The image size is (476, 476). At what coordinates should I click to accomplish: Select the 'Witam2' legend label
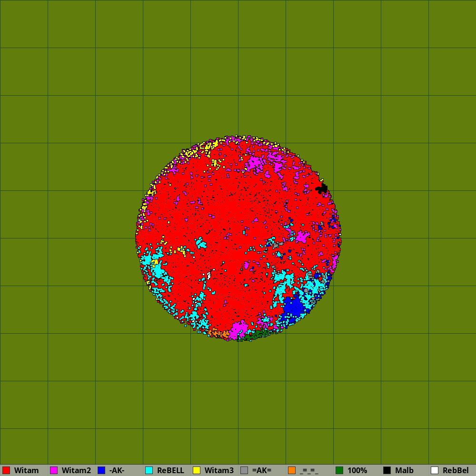pyautogui.click(x=76, y=470)
